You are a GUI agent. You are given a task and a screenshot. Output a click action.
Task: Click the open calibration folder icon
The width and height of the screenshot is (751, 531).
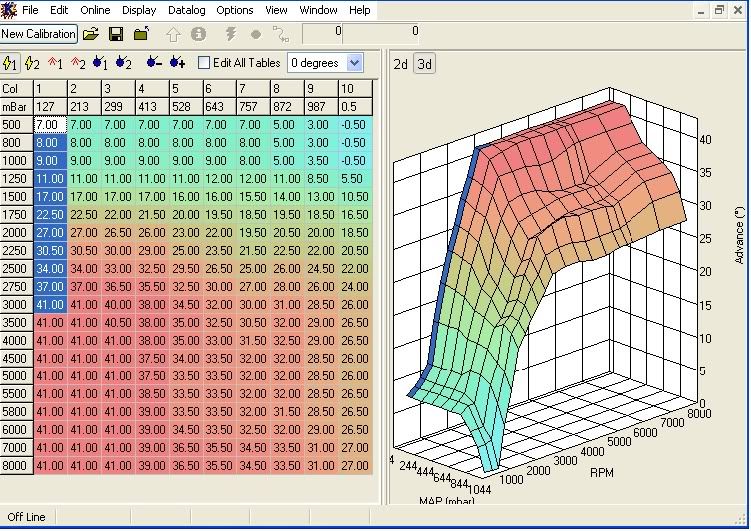(91, 34)
